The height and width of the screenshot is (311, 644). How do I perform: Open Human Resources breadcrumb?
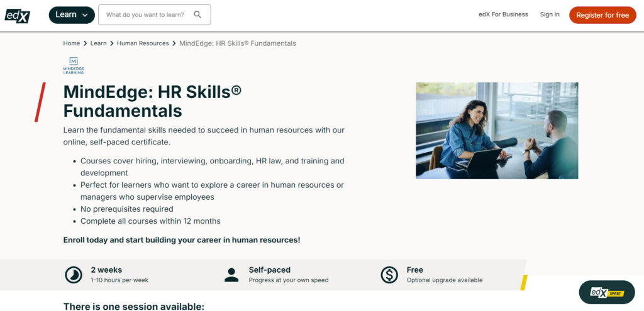tap(143, 43)
